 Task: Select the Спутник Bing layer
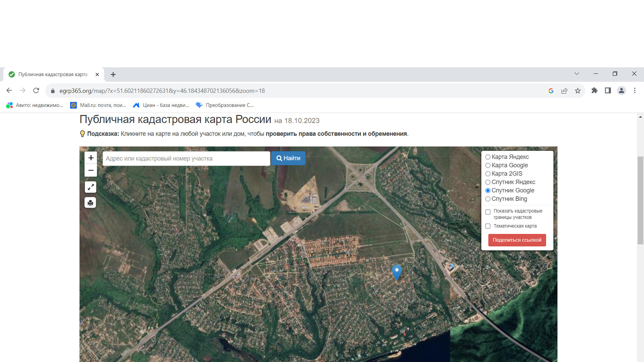coord(488,199)
